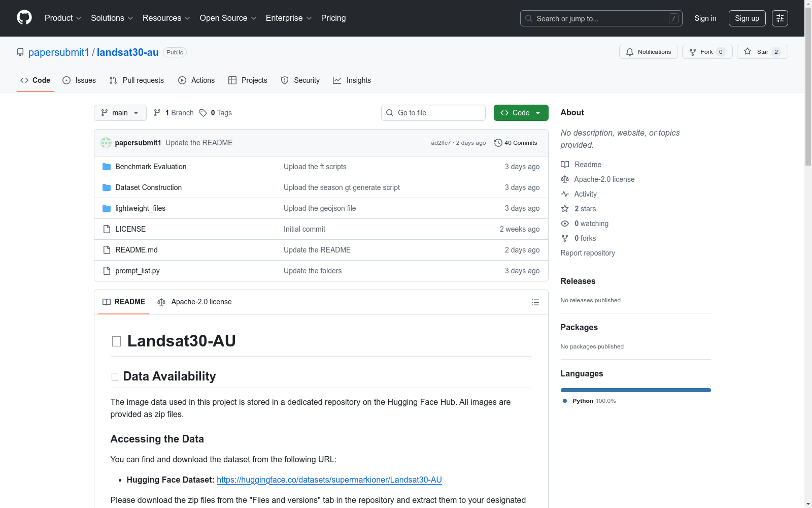This screenshot has width=812, height=508.
Task: Open the Insights tab
Action: coord(352,80)
